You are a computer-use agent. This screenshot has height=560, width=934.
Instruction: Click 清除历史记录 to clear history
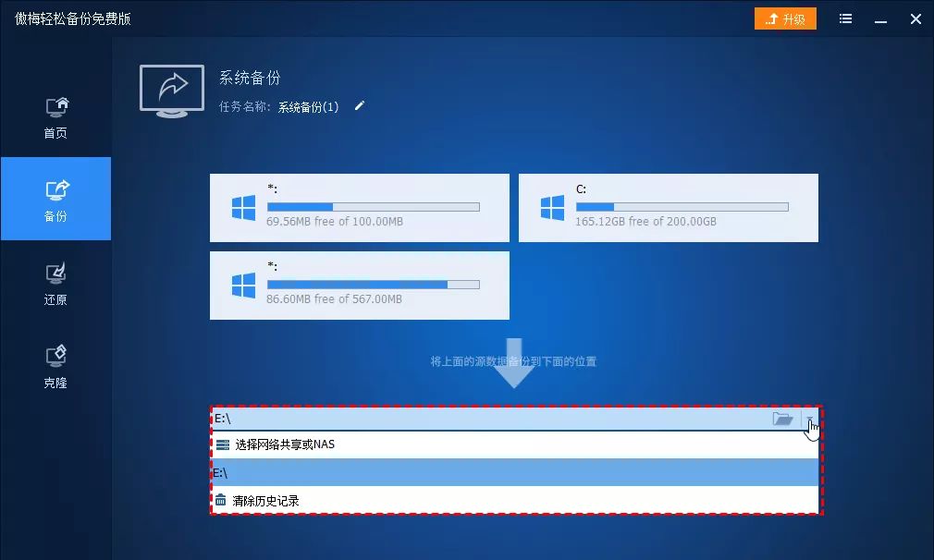(x=268, y=500)
